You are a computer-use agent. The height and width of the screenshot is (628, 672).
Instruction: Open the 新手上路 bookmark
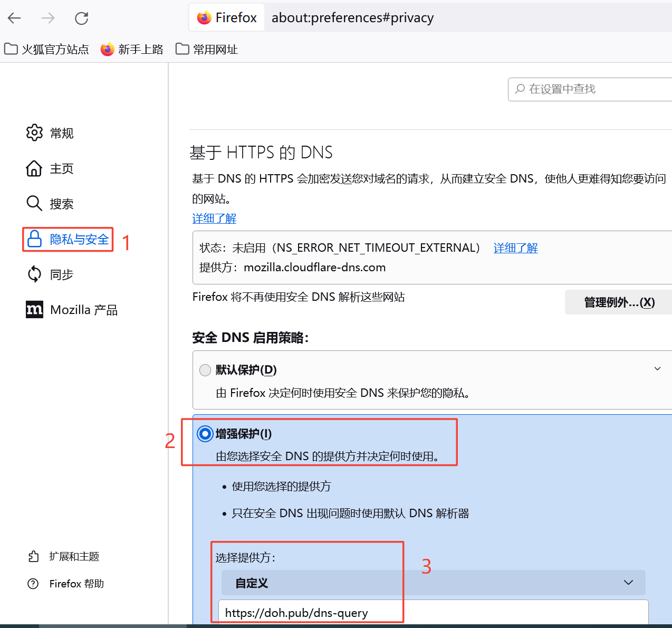tap(132, 49)
